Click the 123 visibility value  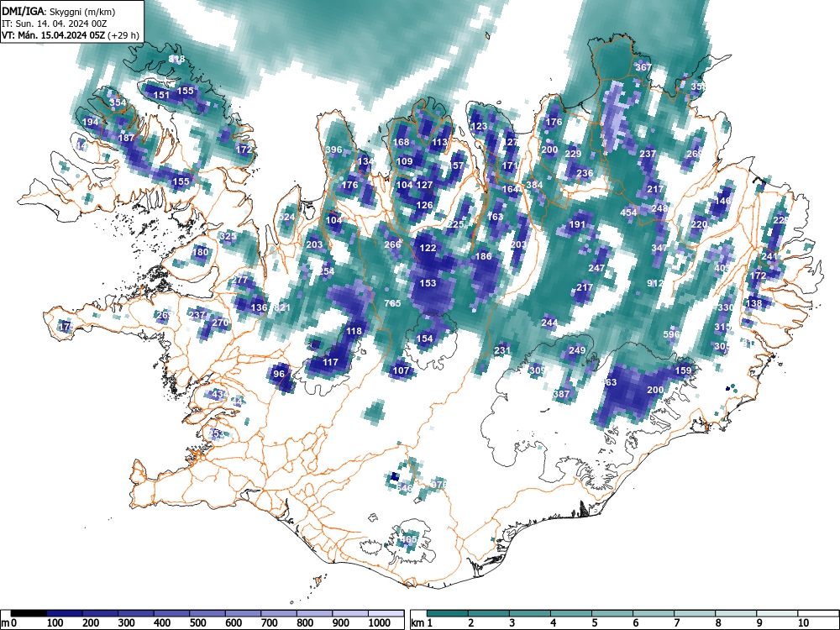pos(479,127)
